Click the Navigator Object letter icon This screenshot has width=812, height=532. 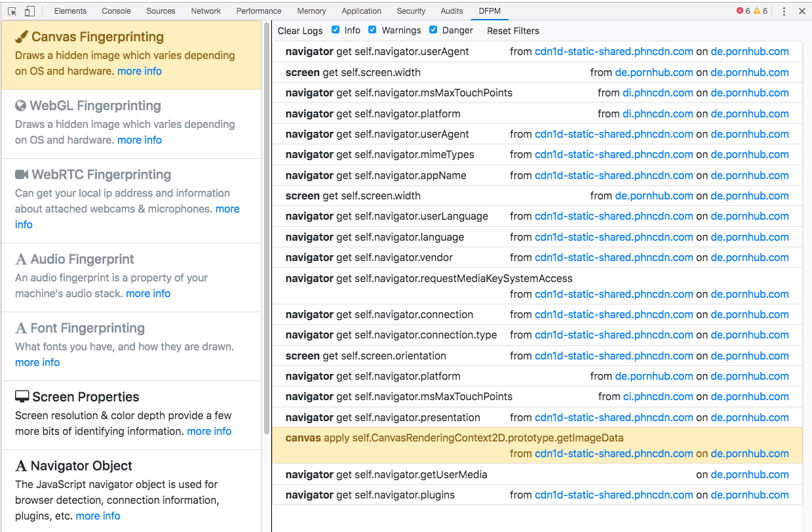click(x=21, y=466)
